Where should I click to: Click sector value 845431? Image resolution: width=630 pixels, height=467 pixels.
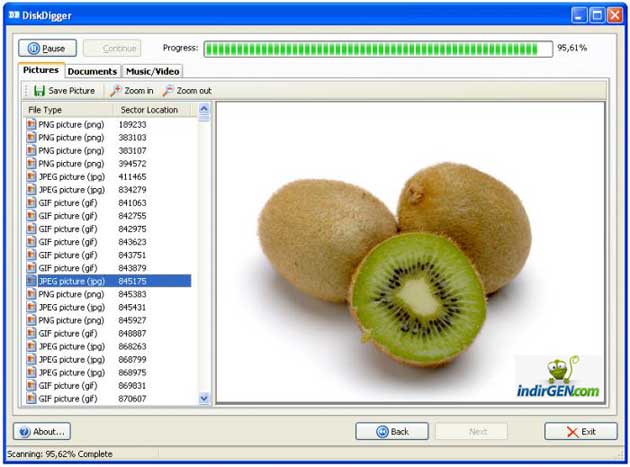(x=132, y=307)
